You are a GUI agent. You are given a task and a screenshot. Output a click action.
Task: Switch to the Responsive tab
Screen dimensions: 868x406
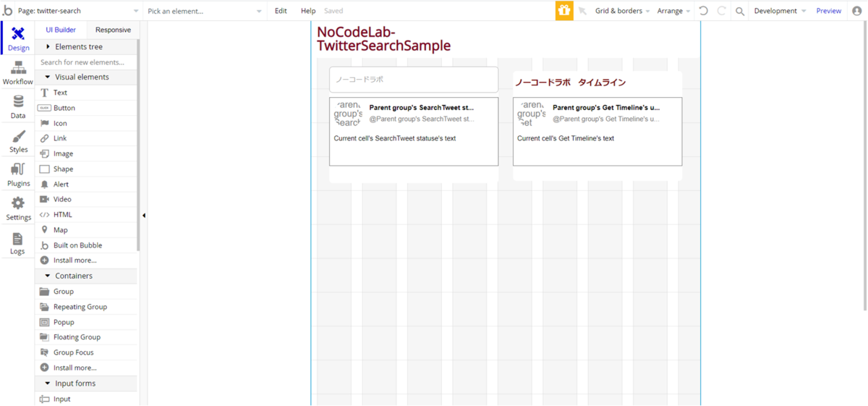[113, 30]
